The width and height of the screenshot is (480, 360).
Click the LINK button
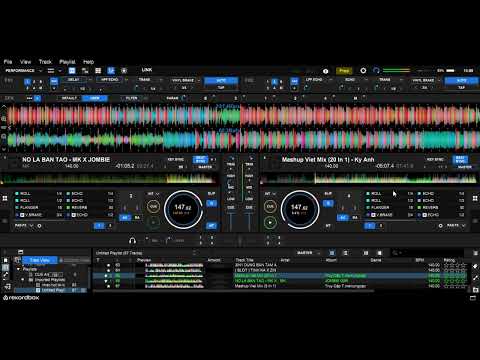(x=147, y=70)
